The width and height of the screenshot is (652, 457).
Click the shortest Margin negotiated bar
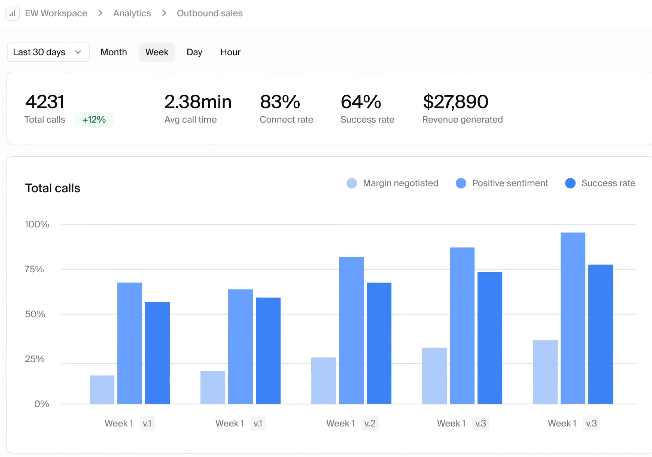tap(102, 390)
